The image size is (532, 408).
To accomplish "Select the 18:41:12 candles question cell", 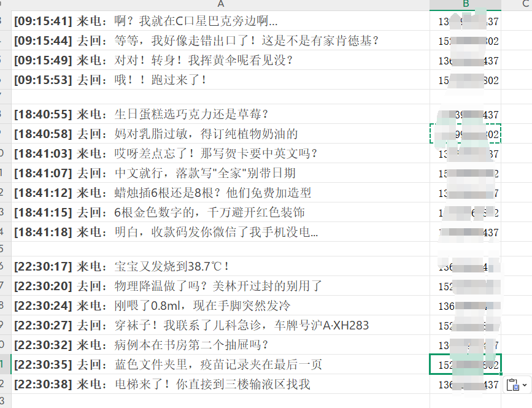I will 220,193.
